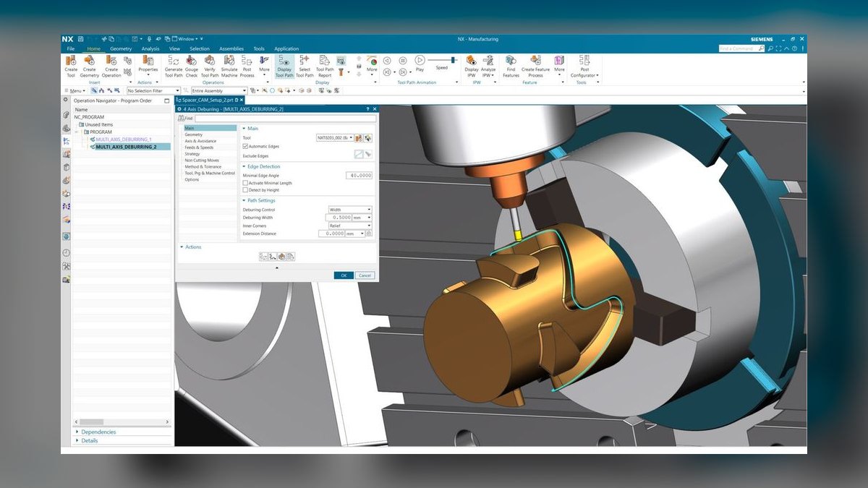This screenshot has height=488, width=868.
Task: Click the Exclude Edges select icon
Action: [359, 155]
